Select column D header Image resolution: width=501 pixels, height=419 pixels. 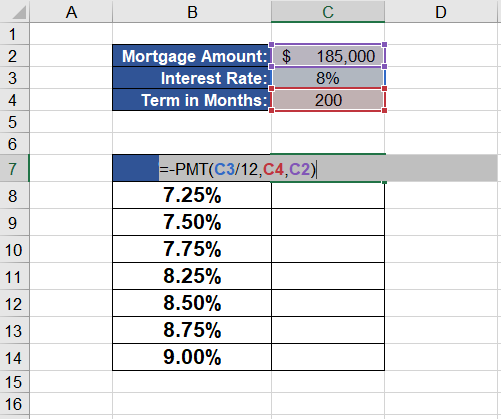(x=441, y=11)
